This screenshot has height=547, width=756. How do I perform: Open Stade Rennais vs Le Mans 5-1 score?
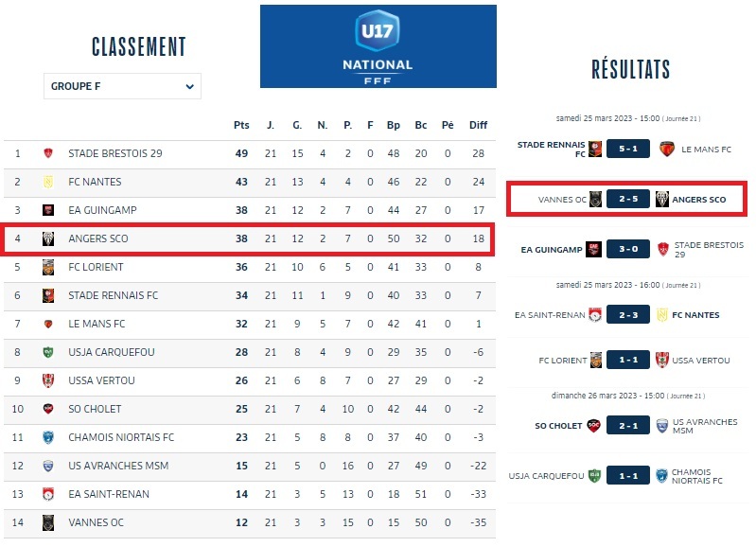click(628, 149)
